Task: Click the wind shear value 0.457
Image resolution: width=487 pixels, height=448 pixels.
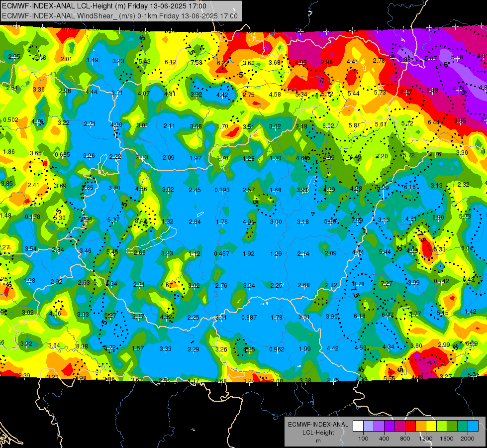Action: pyautogui.click(x=222, y=254)
